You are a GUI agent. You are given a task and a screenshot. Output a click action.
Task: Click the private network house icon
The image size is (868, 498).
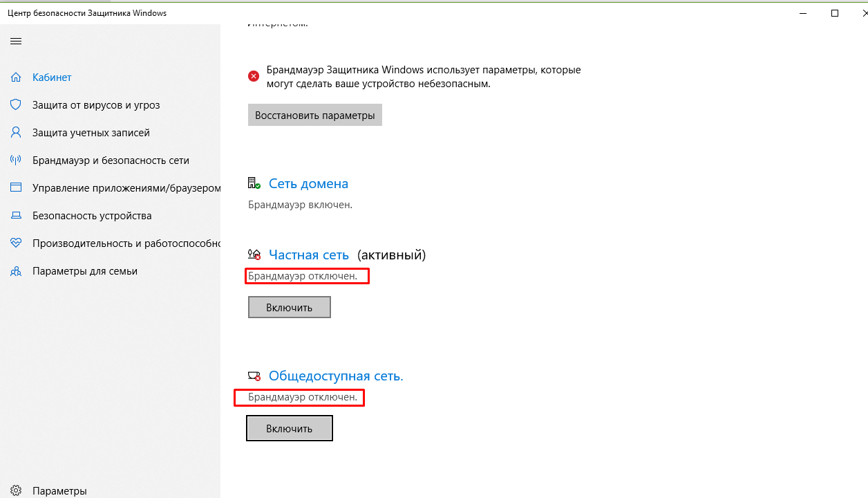pos(254,255)
